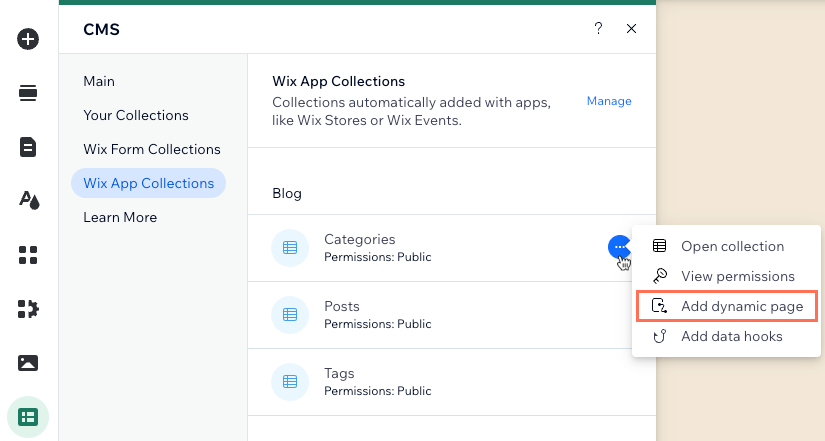Image resolution: width=825 pixels, height=441 pixels.
Task: Select Wix App Collections tab
Action: [x=148, y=183]
